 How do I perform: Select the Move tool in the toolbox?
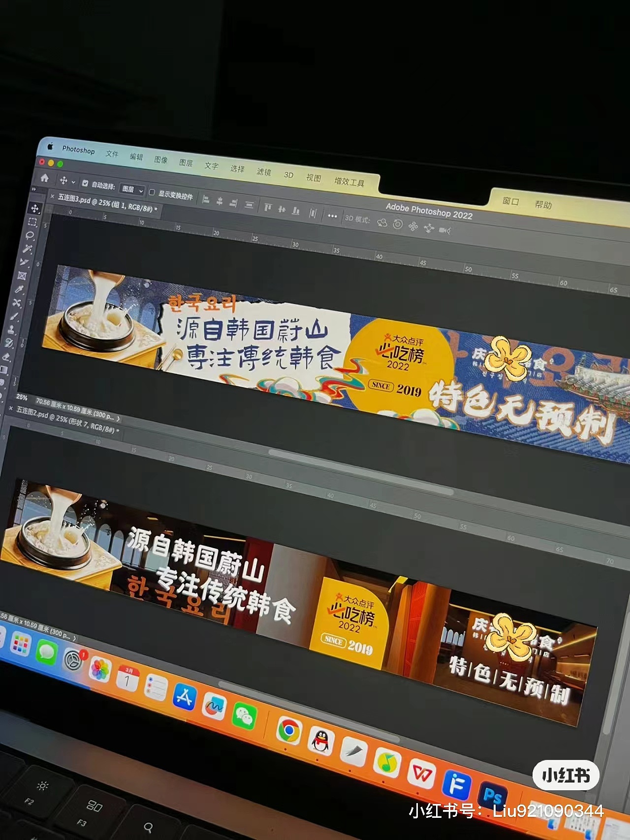pyautogui.click(x=34, y=209)
